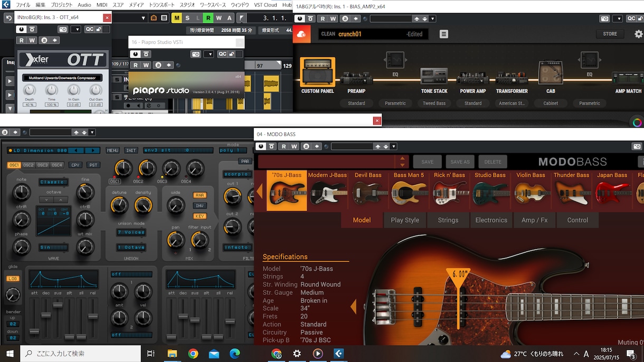Toggle the KEY button in synth MIX section
Viewport: 644px width, 362px height.
click(200, 216)
